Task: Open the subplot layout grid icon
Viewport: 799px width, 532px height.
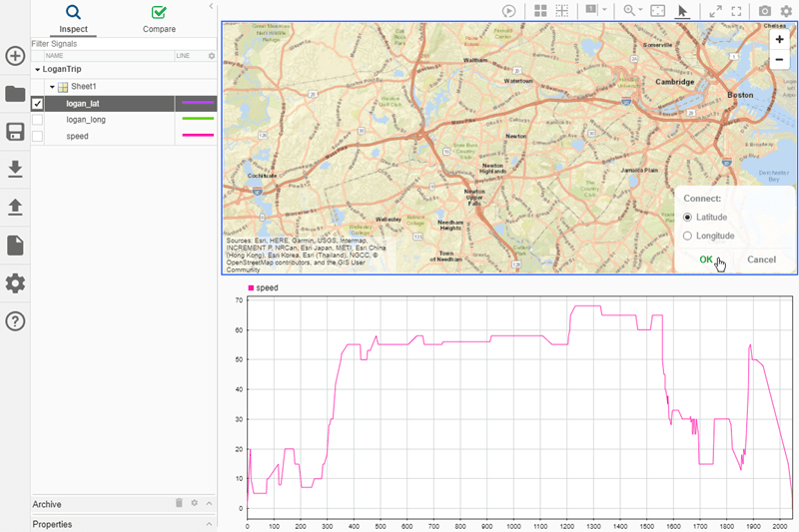Action: [540, 11]
